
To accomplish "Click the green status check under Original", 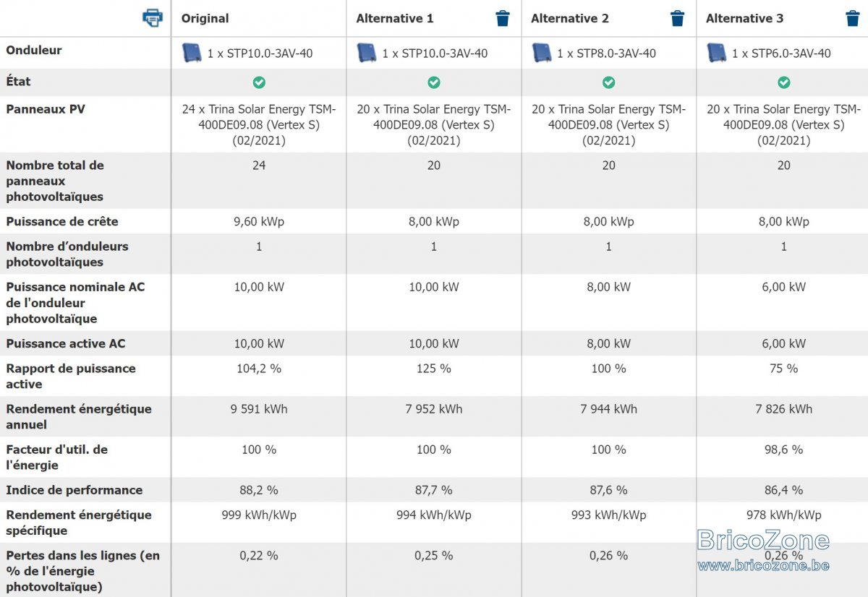I will pyautogui.click(x=259, y=82).
